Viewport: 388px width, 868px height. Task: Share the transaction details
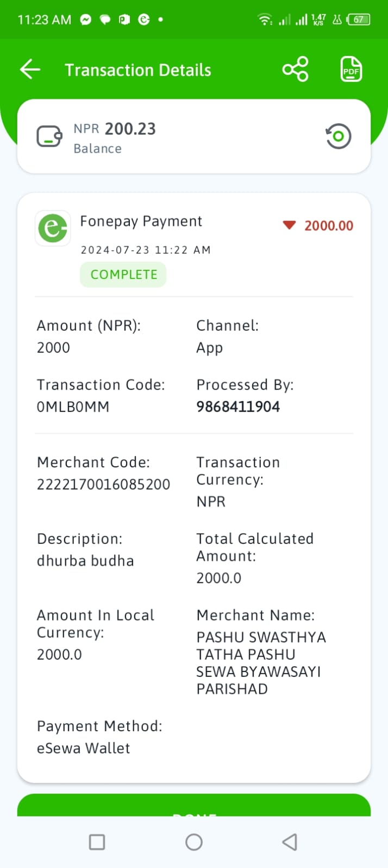click(x=295, y=69)
